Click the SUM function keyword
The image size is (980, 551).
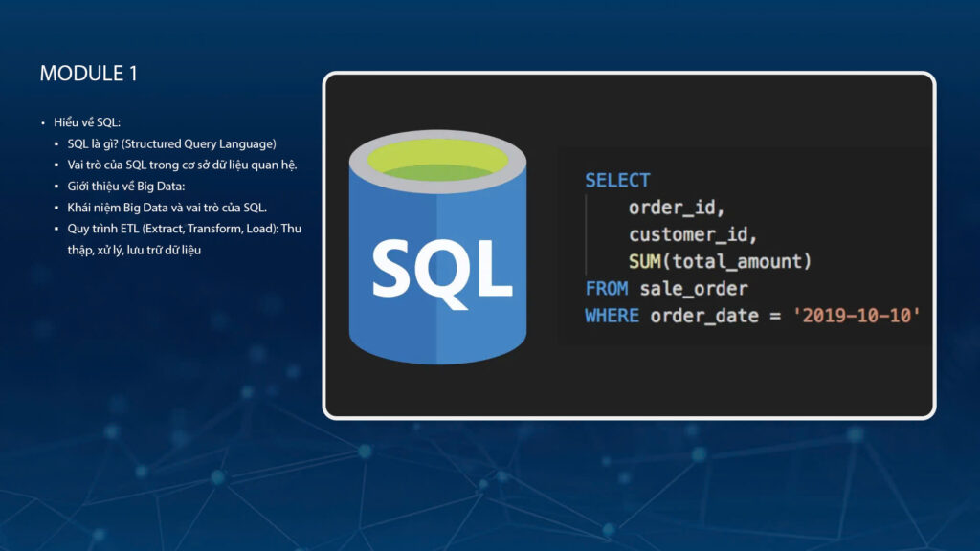pyautogui.click(x=644, y=261)
